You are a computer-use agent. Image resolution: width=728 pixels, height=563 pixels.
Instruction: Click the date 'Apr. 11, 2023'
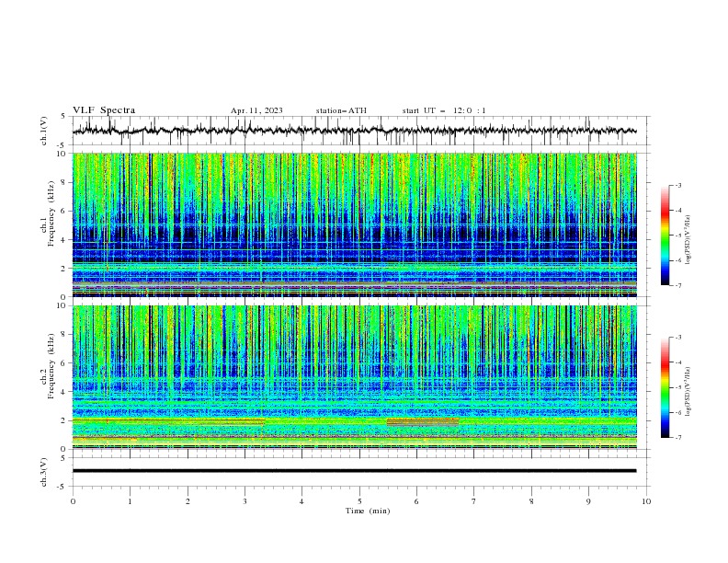(256, 110)
